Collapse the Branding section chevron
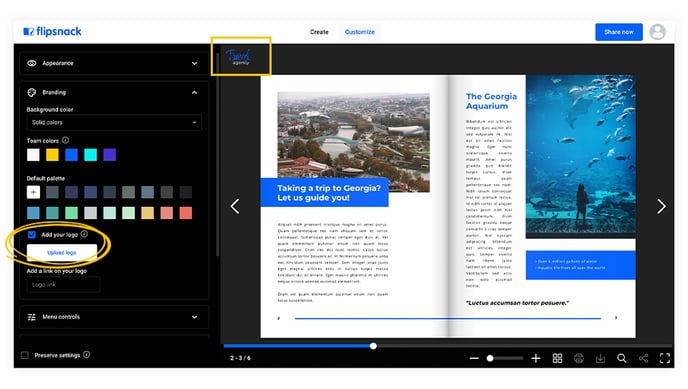 (x=194, y=93)
